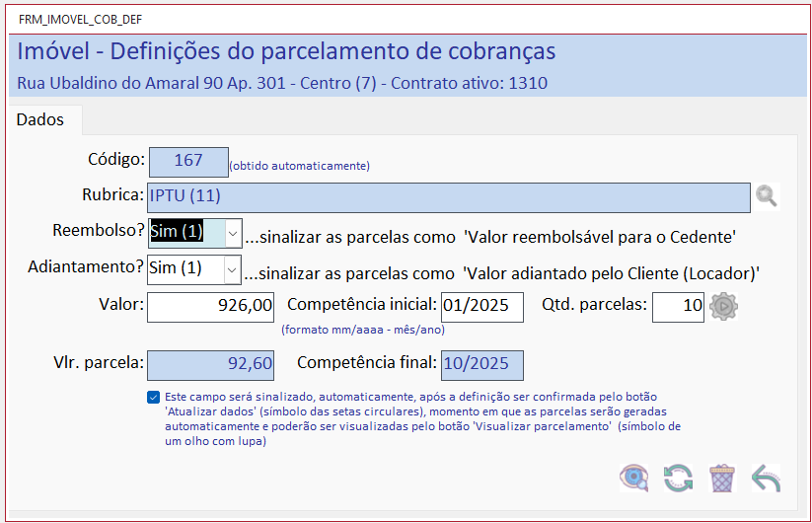The image size is (812, 523).
Task: Click the Competência final field 10/2025
Action: (x=482, y=365)
